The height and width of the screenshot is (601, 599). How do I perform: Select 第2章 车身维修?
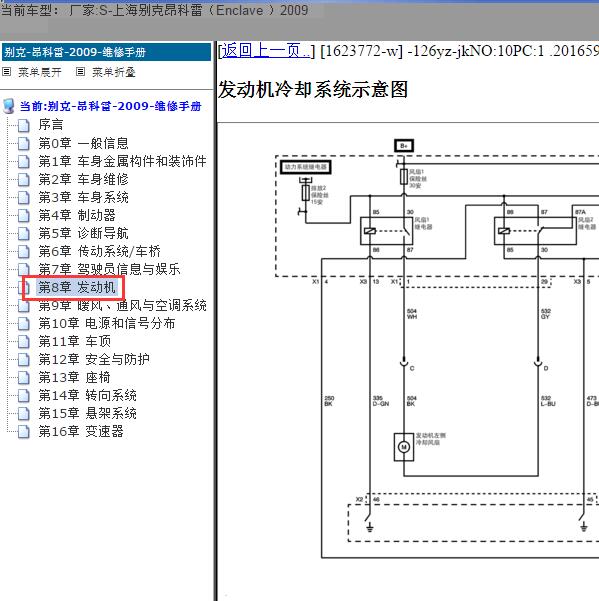point(83,179)
